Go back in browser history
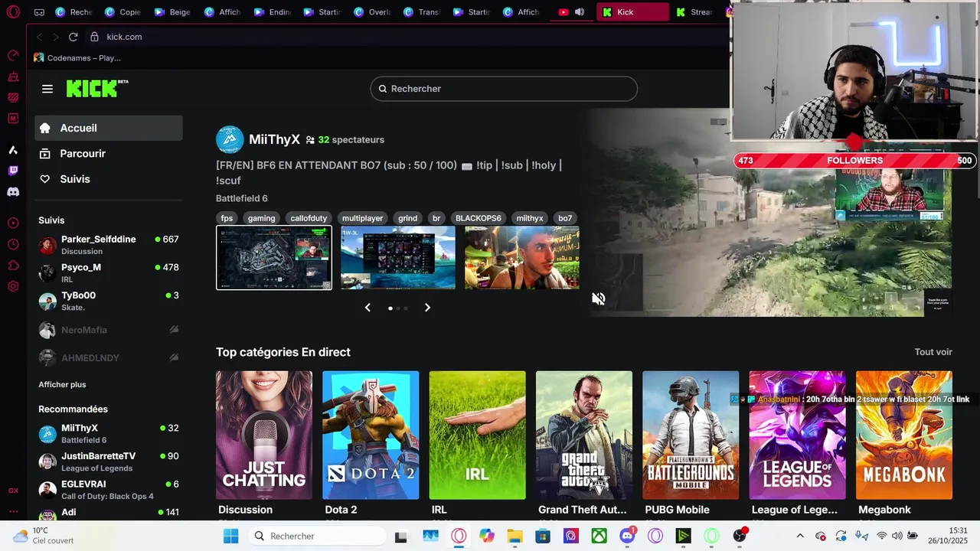 tap(40, 37)
